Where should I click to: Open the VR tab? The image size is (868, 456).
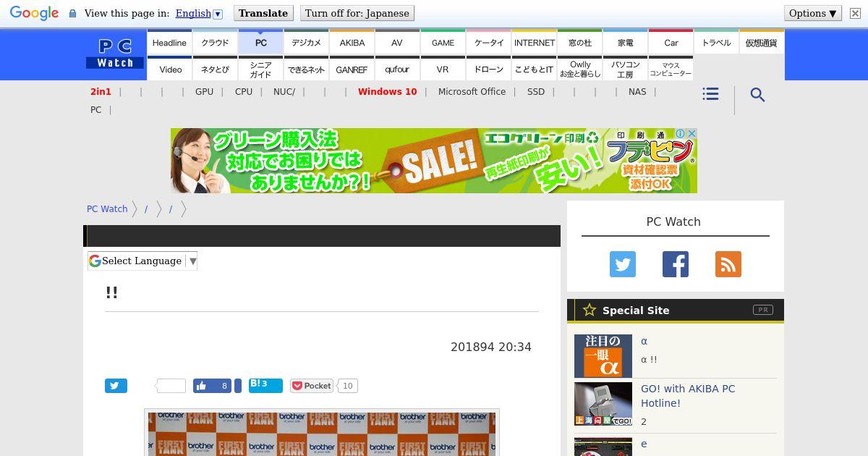443,69
